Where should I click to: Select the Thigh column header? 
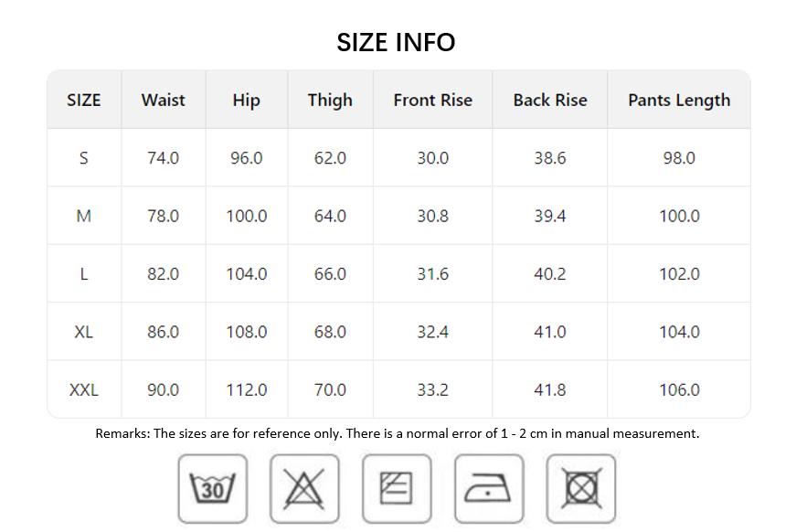(x=330, y=100)
